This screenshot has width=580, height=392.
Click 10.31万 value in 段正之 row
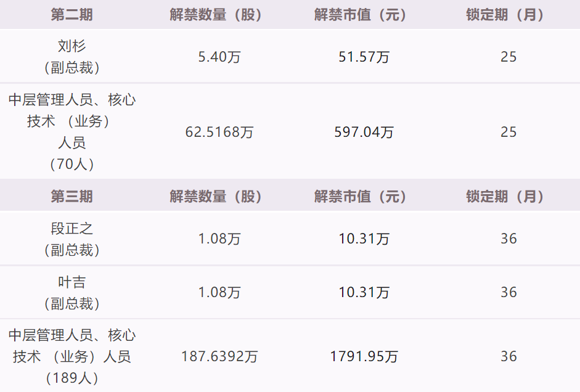(364, 239)
